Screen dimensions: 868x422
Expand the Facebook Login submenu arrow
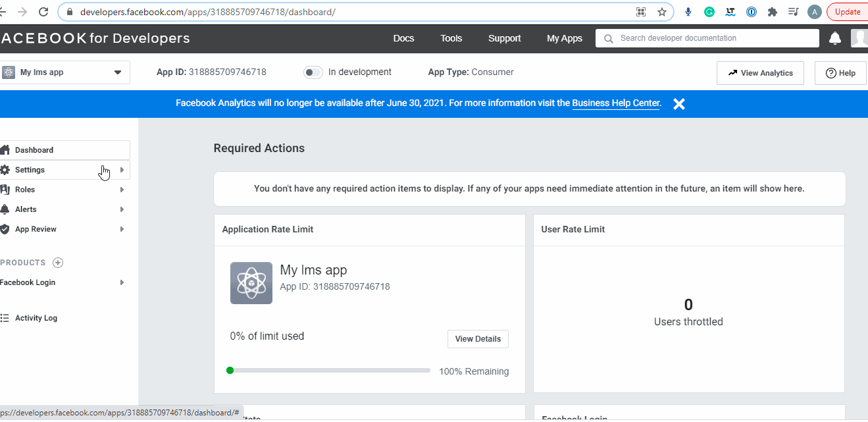coord(122,282)
